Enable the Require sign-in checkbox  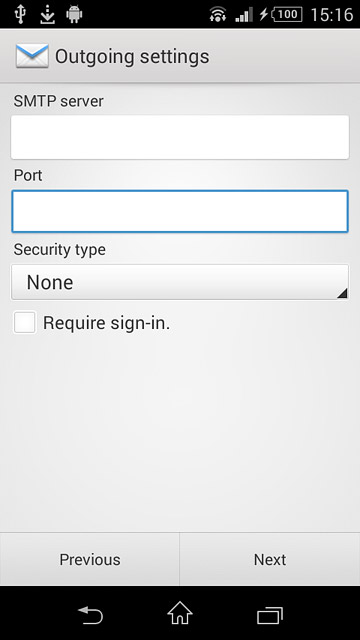[x=25, y=322]
